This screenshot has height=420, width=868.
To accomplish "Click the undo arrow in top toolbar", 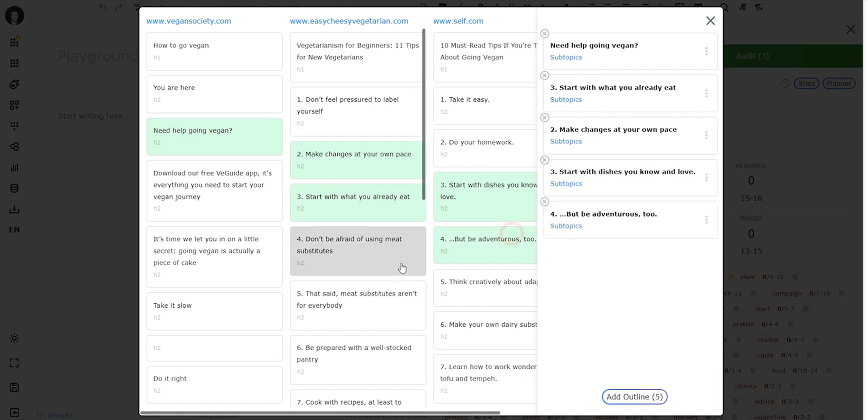I will point(103,7).
